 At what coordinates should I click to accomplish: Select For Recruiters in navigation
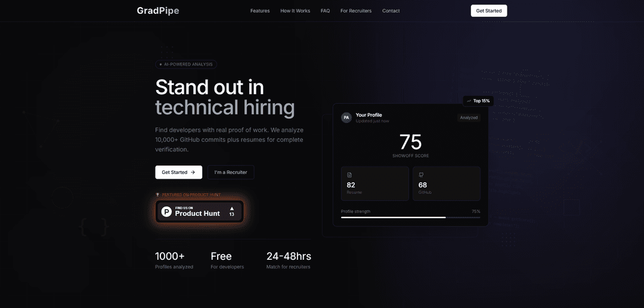356,11
